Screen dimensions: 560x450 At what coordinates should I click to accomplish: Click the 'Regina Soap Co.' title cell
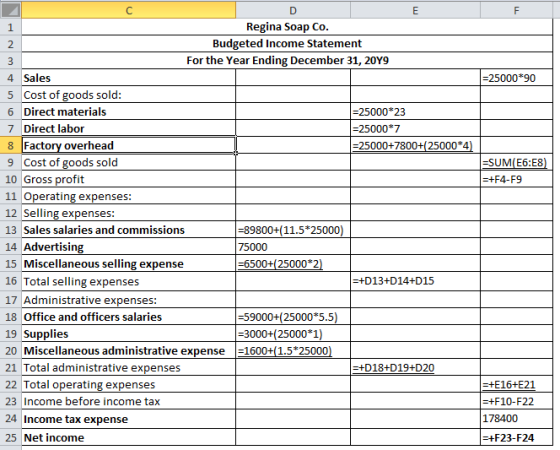[287, 27]
